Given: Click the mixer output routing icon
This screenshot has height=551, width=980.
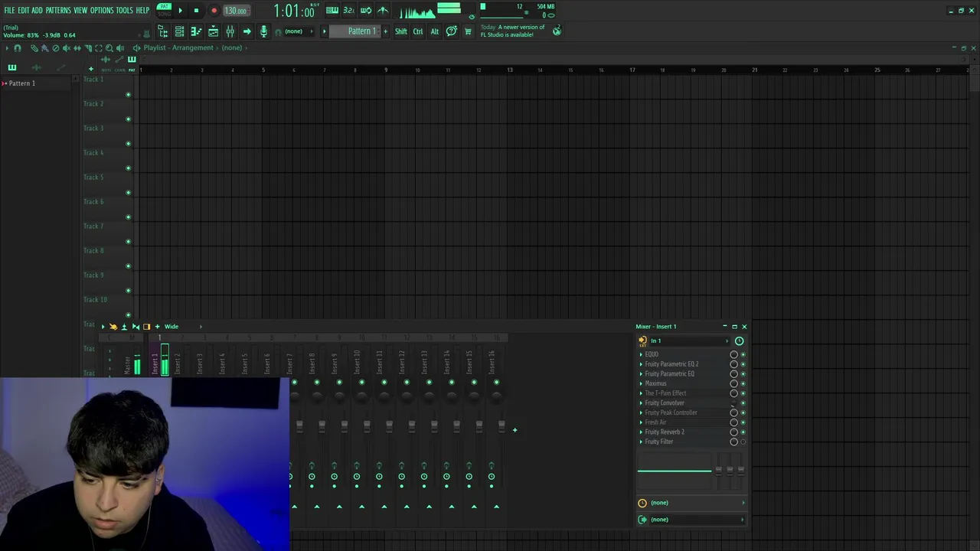Looking at the screenshot, I should (642, 519).
